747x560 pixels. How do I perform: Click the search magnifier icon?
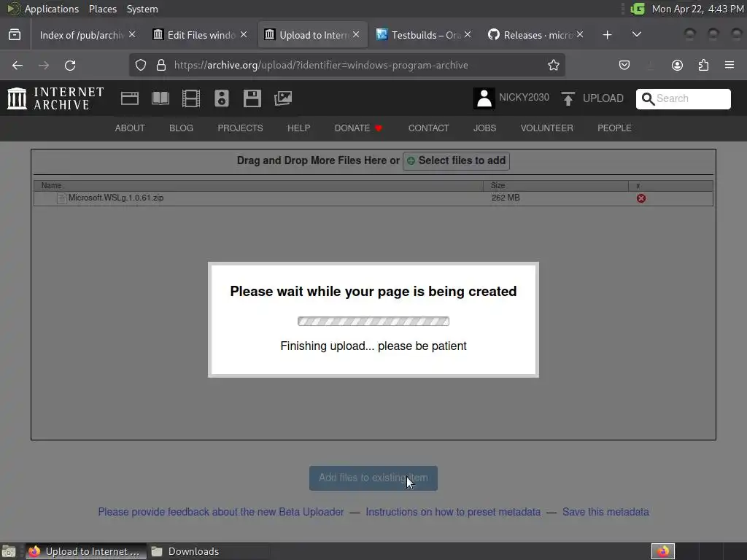click(x=648, y=98)
